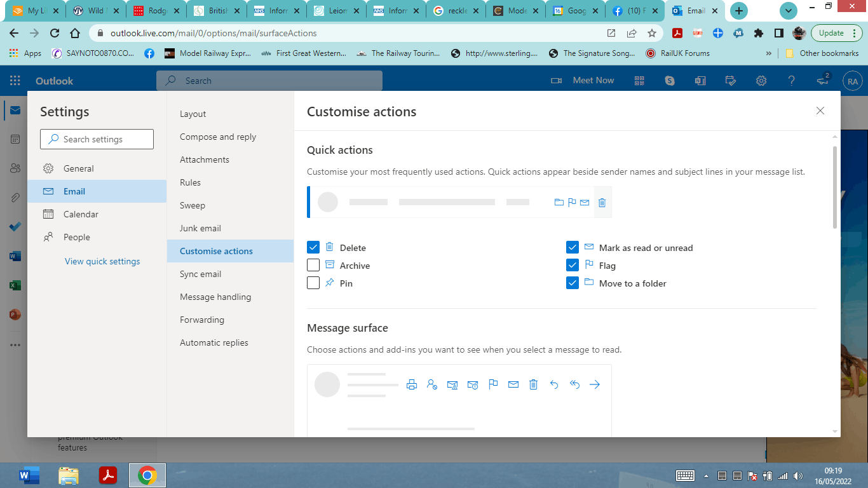868x488 pixels.
Task: Click the help question mark icon
Action: (792, 81)
